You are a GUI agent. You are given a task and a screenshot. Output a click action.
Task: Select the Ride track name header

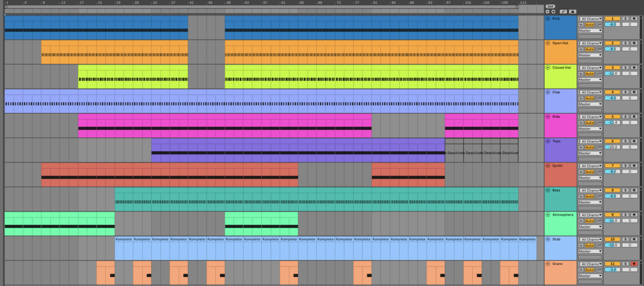[561, 126]
